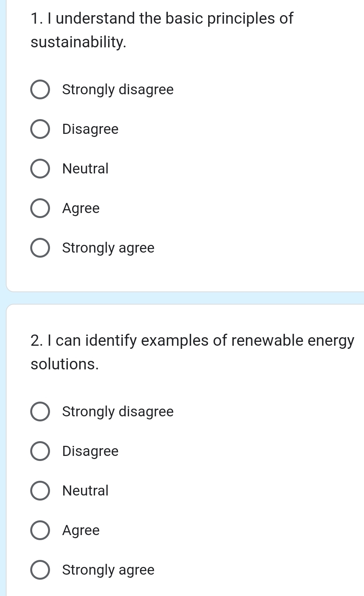The height and width of the screenshot is (596, 364).
Task: Choose Neutral on the sustainability principles question
Action: [x=40, y=169]
